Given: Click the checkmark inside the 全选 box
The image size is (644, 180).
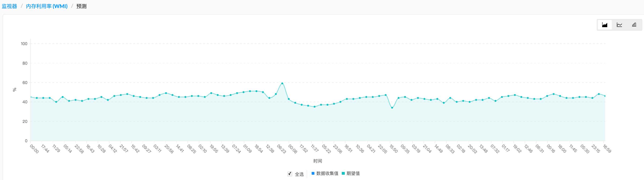Looking at the screenshot, I should [x=290, y=173].
